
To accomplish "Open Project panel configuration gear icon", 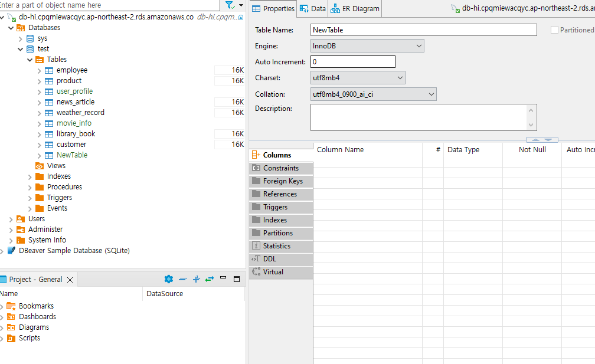I will point(169,279).
